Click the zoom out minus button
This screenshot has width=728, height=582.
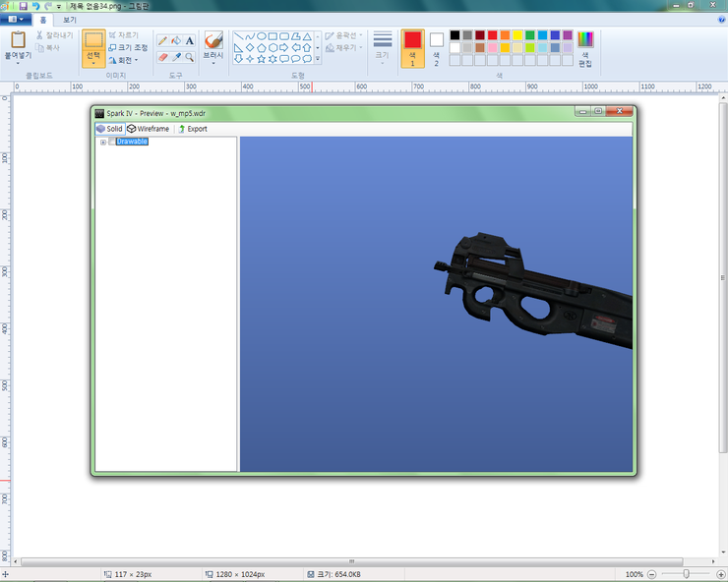pyautogui.click(x=652, y=574)
